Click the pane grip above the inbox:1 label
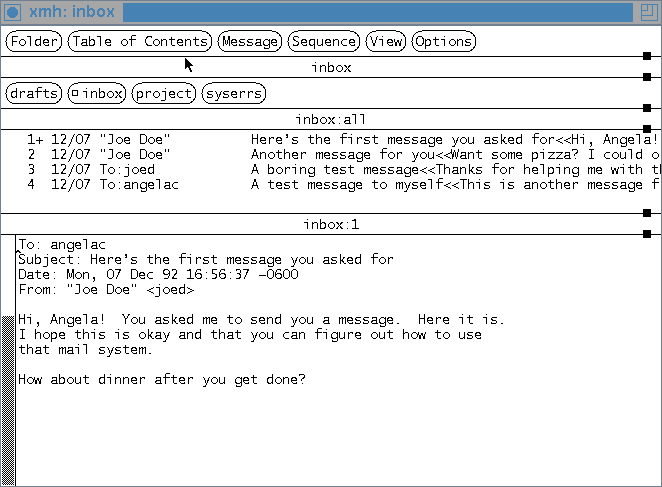 pyautogui.click(x=647, y=213)
